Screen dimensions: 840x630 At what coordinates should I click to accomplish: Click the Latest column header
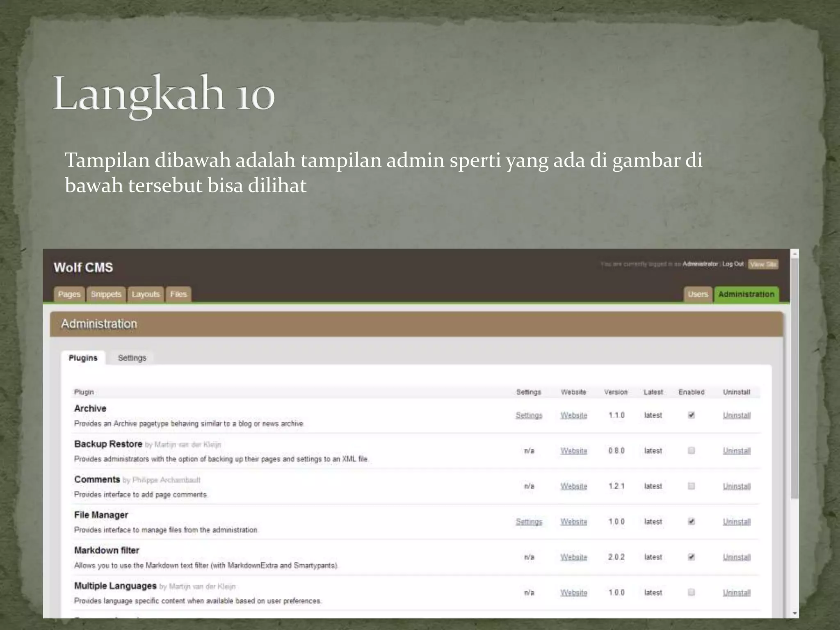coord(653,392)
